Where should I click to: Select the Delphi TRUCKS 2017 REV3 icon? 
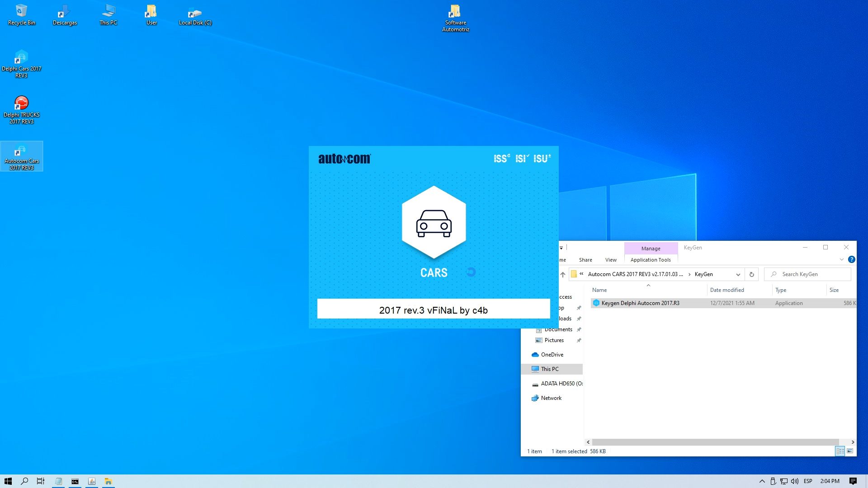tap(21, 109)
